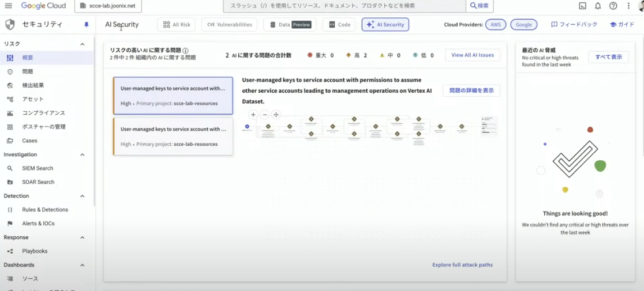The width and height of the screenshot is (644, 291).
Task: Click the 問題 shield icon in sidebar
Action: (x=10, y=71)
